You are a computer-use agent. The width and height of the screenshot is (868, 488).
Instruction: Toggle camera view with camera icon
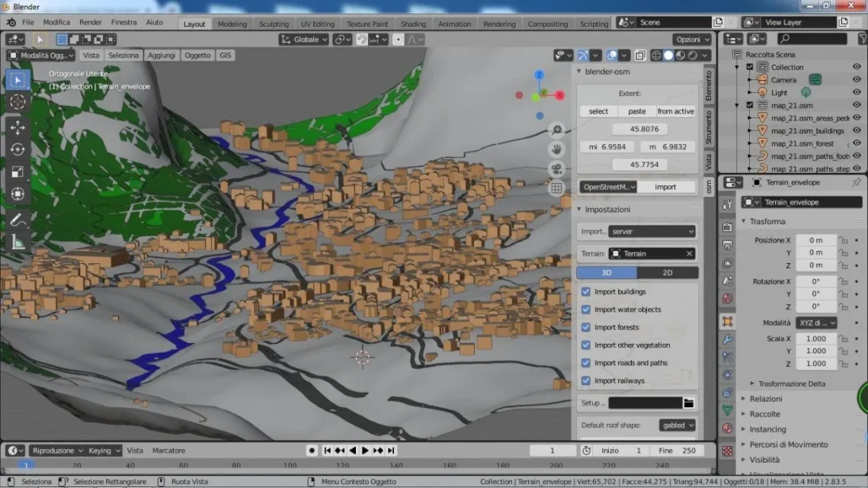[557, 169]
